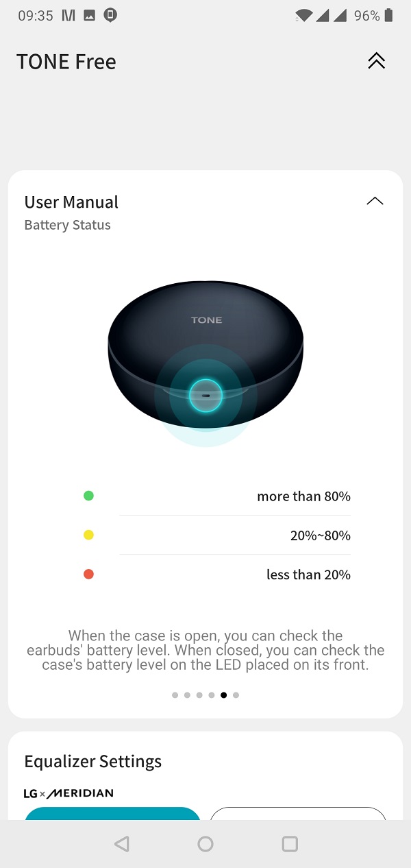Go to the first manual page dot
The height and width of the screenshot is (868, 411).
click(175, 695)
